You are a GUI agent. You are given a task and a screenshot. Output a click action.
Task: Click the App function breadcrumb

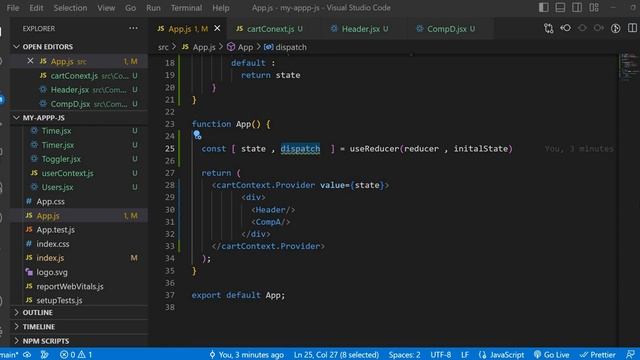240,47
